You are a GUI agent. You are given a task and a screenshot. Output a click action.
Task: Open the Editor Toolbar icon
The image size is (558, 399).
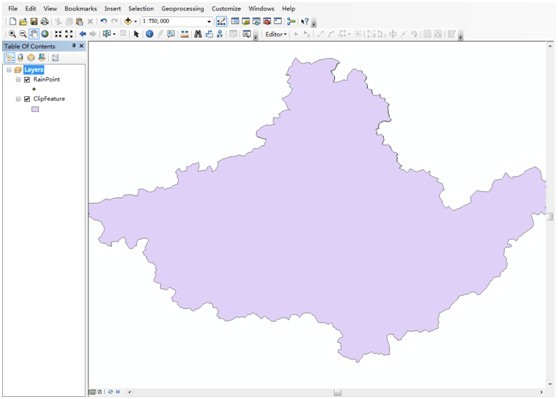tap(221, 21)
